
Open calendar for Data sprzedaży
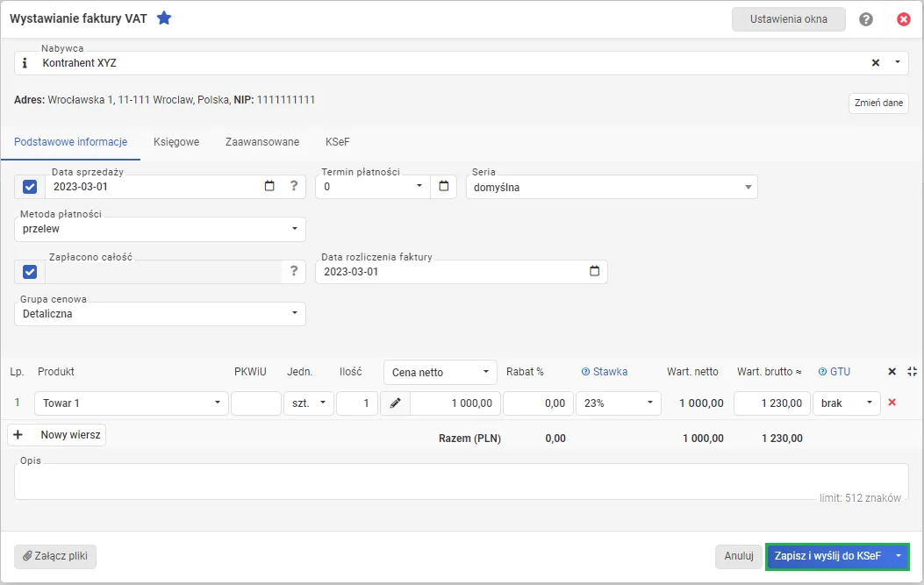pos(269,186)
